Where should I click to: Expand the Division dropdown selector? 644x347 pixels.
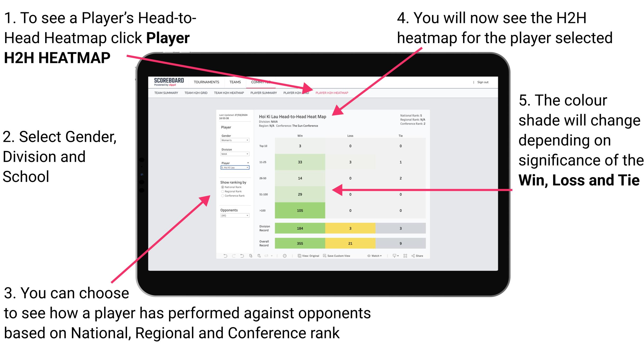pyautogui.click(x=247, y=155)
